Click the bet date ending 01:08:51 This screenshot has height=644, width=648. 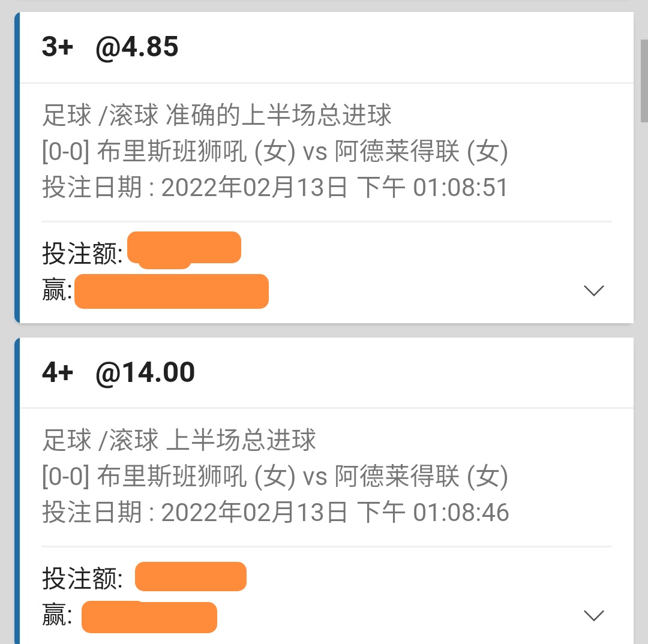pos(275,188)
